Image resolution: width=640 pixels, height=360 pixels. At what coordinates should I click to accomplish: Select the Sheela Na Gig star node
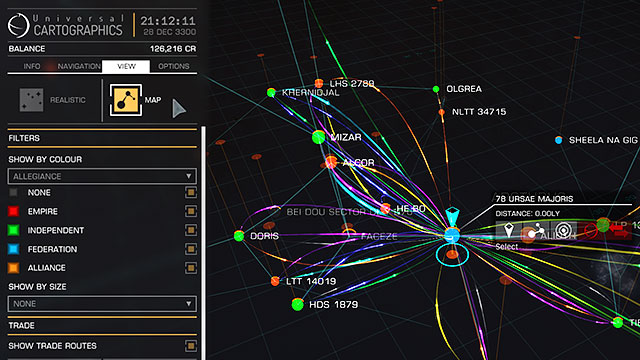pyautogui.click(x=558, y=140)
